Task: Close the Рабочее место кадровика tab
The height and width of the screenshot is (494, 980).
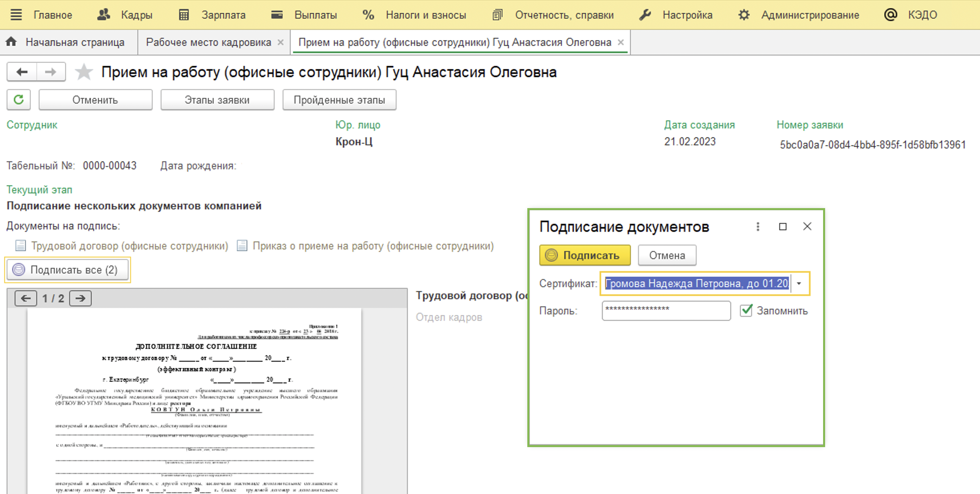Action: [x=281, y=42]
